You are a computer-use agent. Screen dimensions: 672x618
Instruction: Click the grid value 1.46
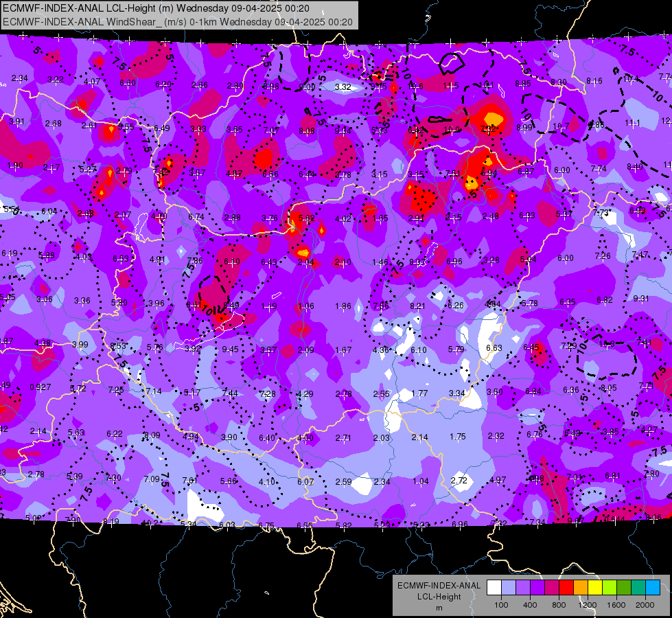click(x=380, y=262)
